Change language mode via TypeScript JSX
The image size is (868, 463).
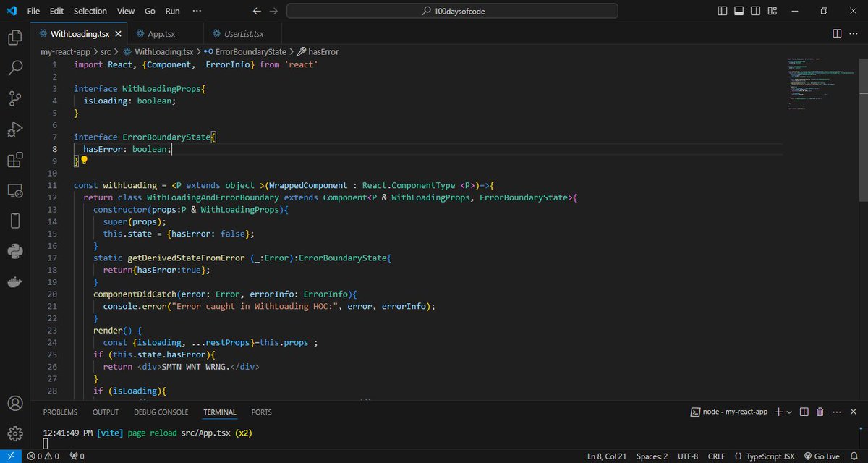(x=764, y=456)
